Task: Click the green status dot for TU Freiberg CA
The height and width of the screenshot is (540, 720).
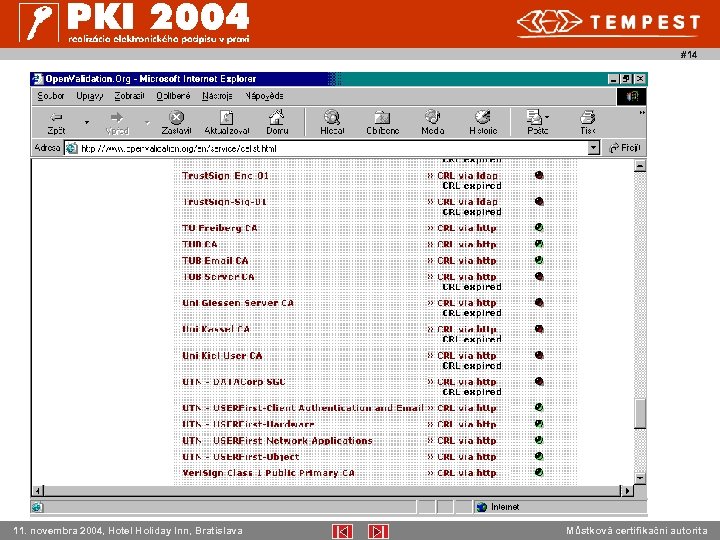Action: point(539,227)
